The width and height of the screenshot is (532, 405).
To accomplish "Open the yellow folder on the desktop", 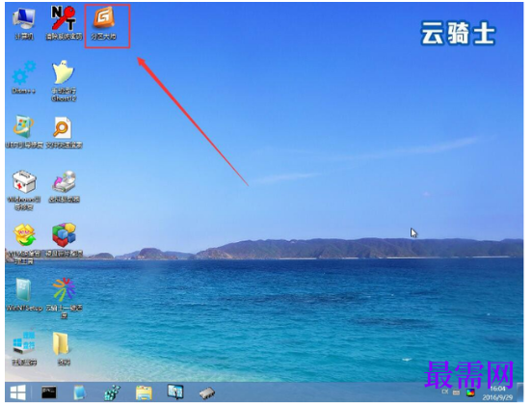I will 63,348.
